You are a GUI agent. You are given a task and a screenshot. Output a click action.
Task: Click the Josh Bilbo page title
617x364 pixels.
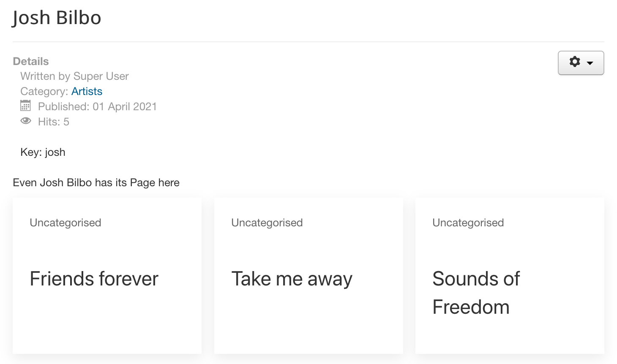coord(57,18)
